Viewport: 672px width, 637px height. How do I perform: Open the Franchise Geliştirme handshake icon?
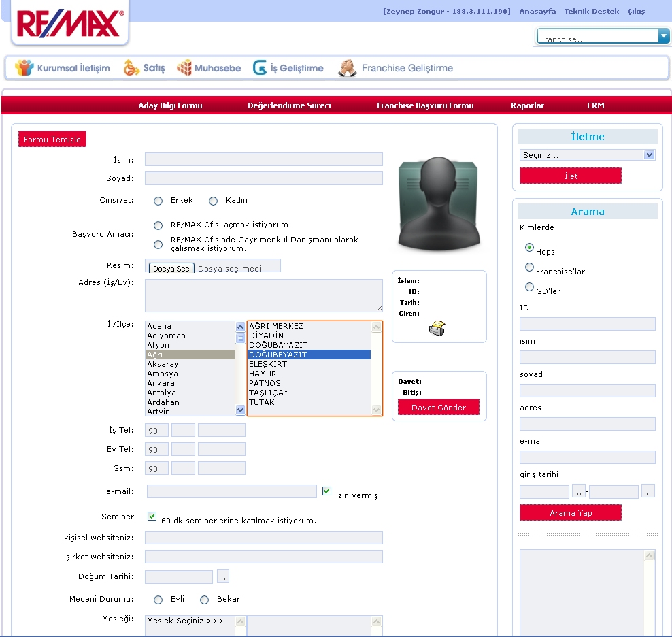click(347, 68)
